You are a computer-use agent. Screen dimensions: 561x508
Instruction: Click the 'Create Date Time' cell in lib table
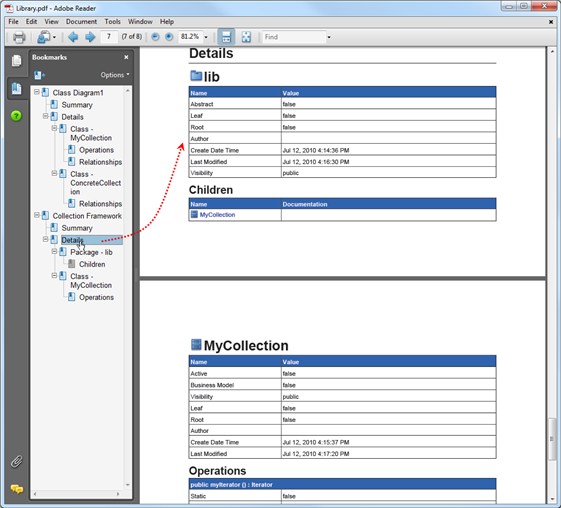235,150
